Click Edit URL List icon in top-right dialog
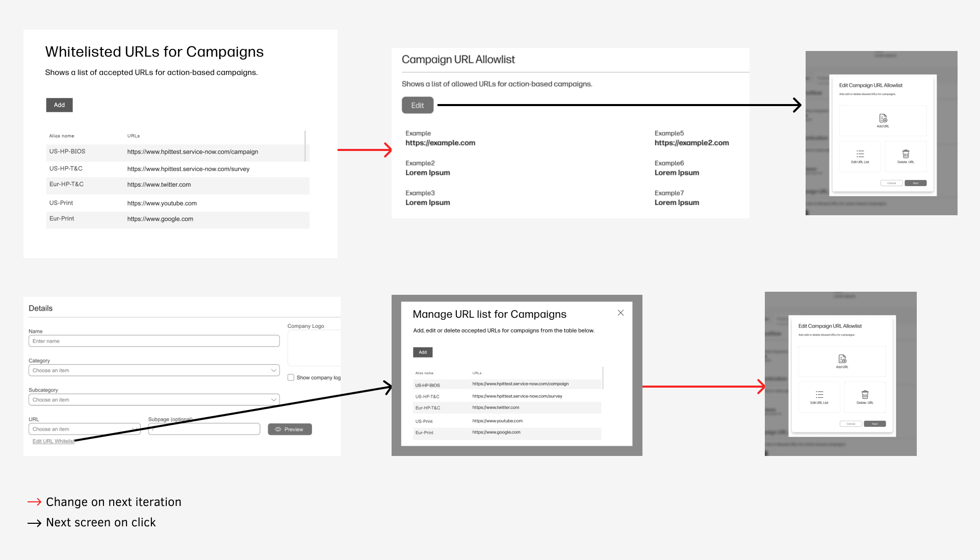 (x=860, y=154)
